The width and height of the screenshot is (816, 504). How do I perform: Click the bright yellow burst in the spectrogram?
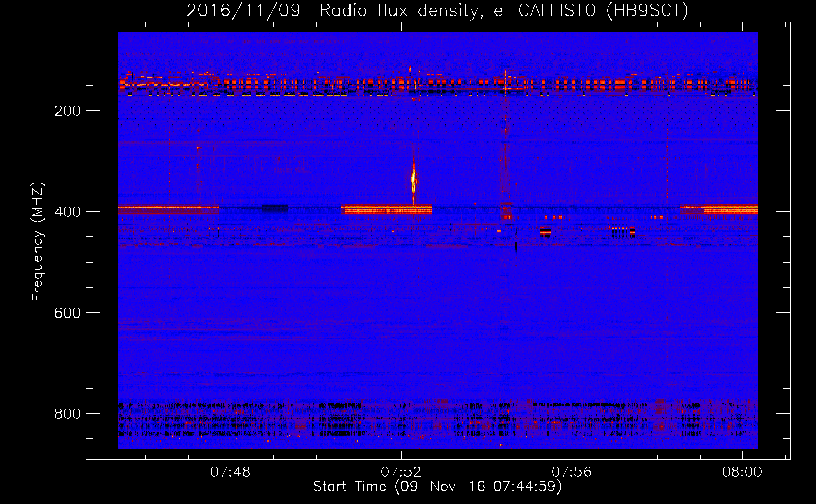tap(414, 179)
